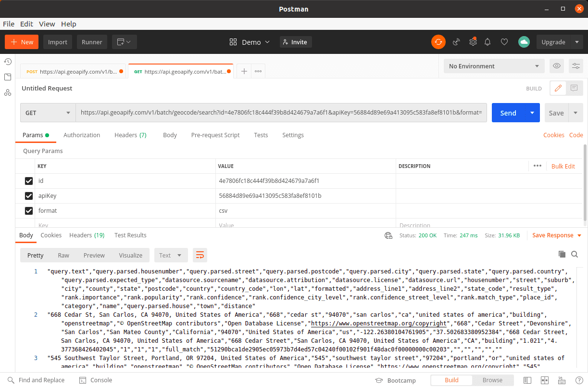Screen dimensions: 588x388
Task: Open APIs in the sidebar
Action: [8, 92]
